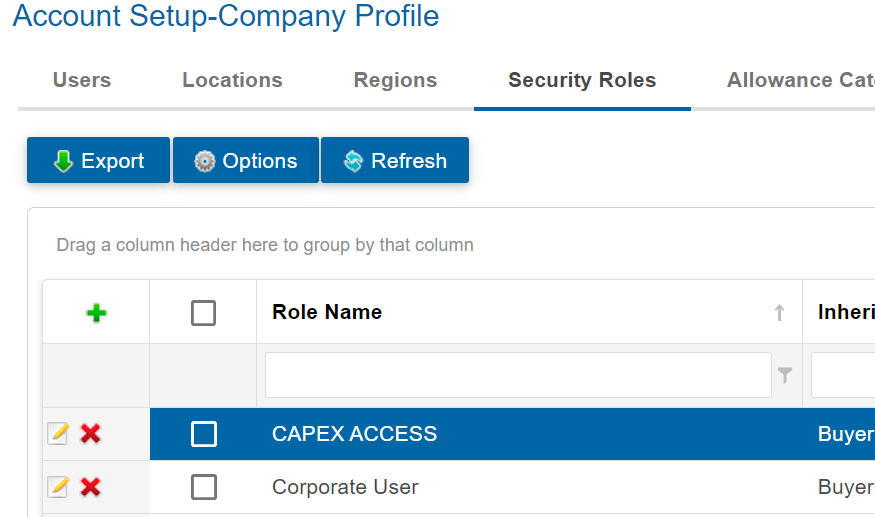Click the Role Name filter funnel icon
The height and width of the screenshot is (517, 875).
click(785, 375)
